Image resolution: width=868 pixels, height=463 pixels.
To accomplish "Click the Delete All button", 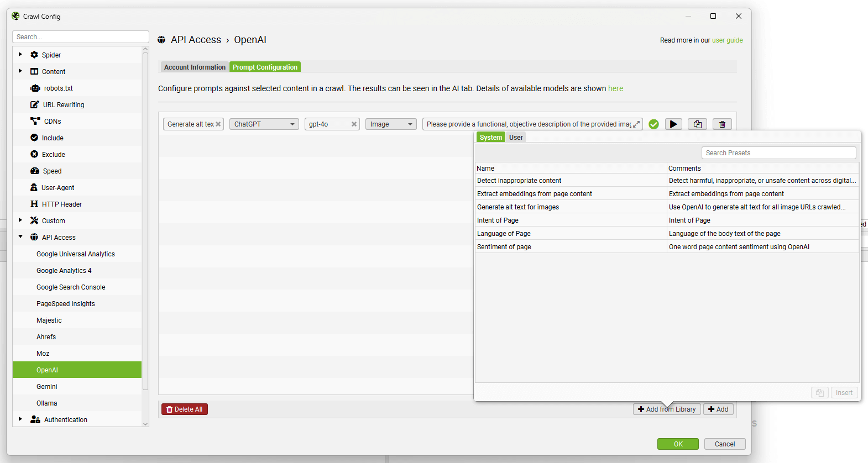I will 185,409.
